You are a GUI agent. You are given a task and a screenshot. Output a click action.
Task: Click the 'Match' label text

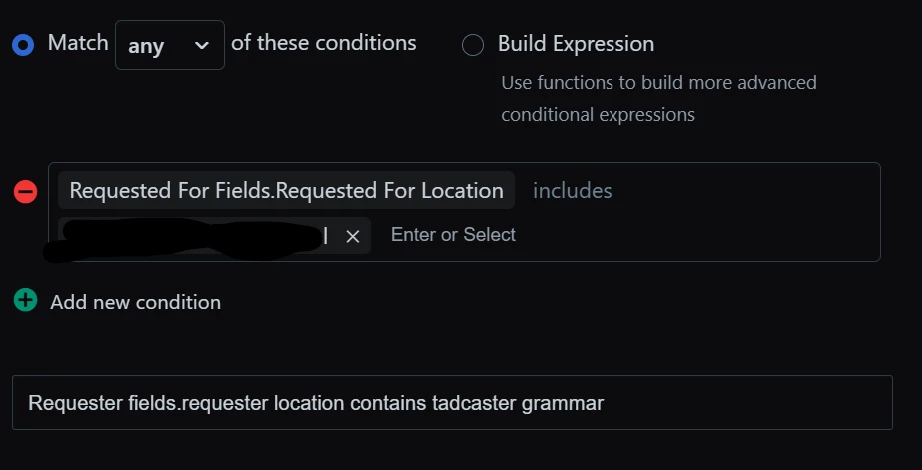click(x=78, y=43)
